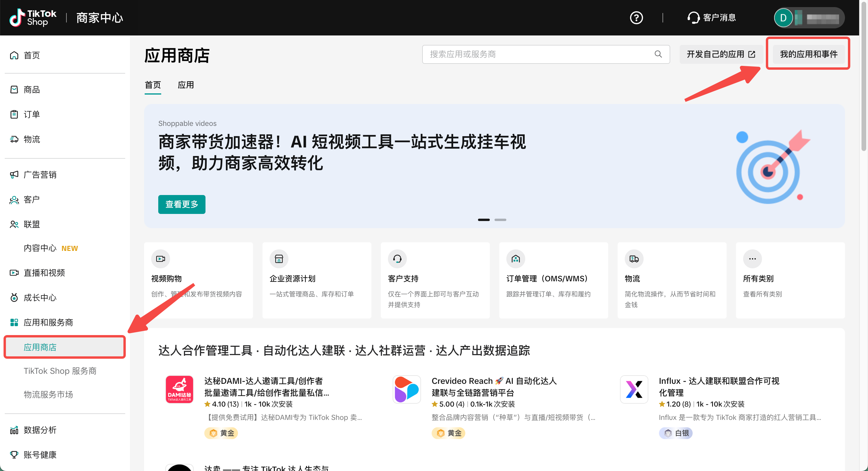Click 达秘DAMI rating 4.10 (13)
The height and width of the screenshot is (471, 868).
coord(221,404)
